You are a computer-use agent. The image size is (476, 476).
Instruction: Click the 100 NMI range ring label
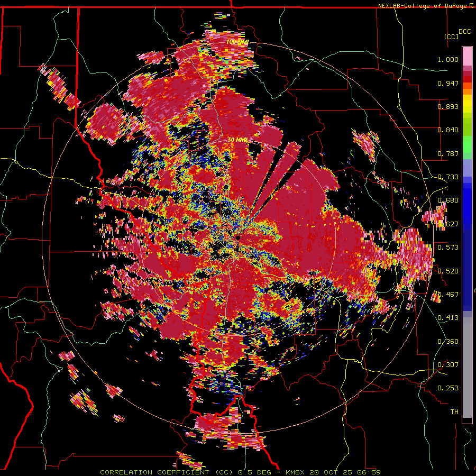point(237,42)
